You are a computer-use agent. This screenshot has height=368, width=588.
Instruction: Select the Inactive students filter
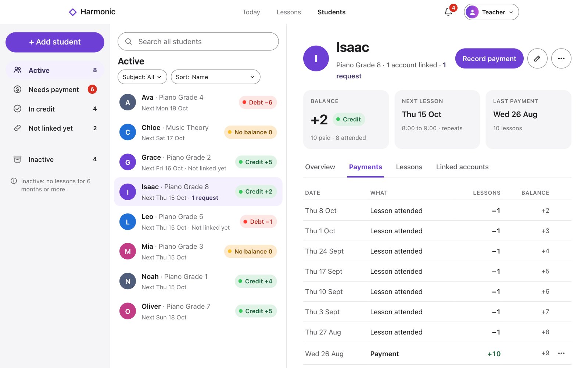[55, 159]
